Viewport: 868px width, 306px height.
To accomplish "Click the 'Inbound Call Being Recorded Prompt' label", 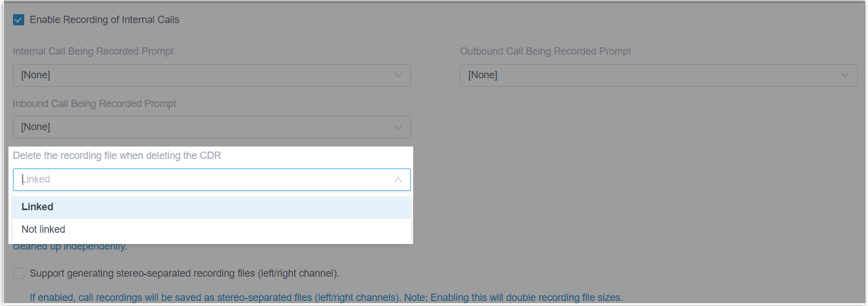I will coord(95,104).
